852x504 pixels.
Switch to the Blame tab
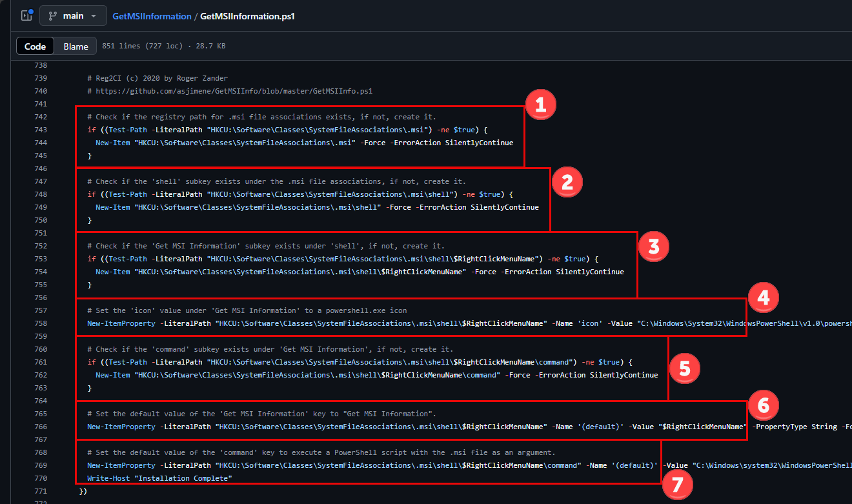pyautogui.click(x=76, y=46)
